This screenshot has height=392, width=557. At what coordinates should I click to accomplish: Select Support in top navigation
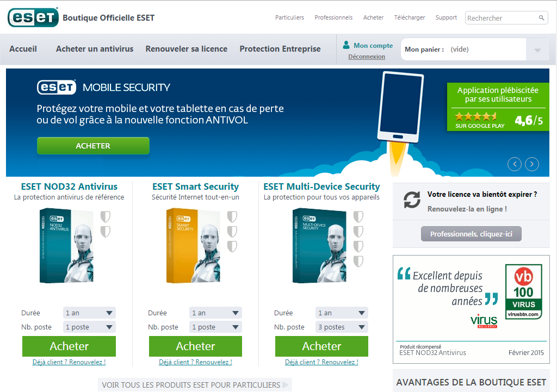(x=446, y=17)
